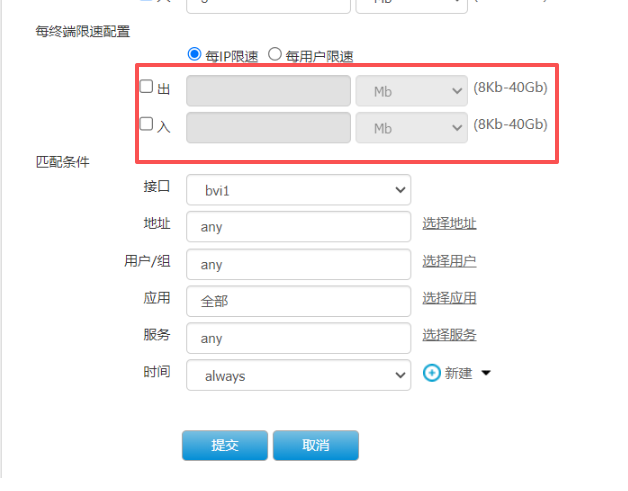Enable the 出 rate limit checkbox
Screen dimensions: 628x491
146,87
